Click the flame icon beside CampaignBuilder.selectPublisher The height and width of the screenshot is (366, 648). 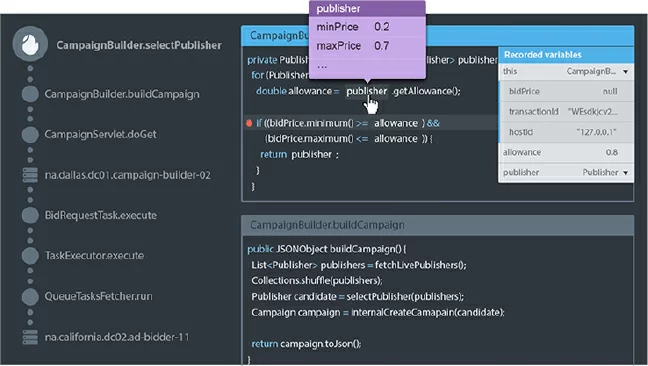30,44
